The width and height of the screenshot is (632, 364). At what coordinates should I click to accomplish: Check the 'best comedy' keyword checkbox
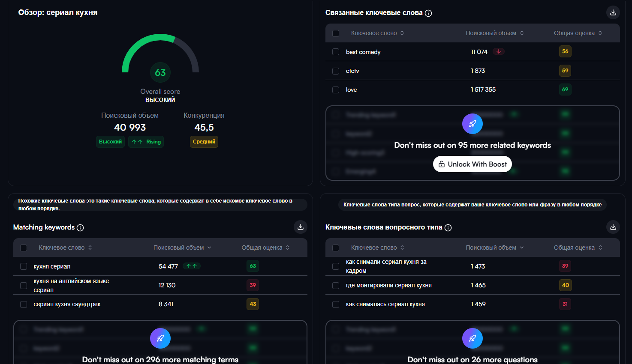pos(336,52)
